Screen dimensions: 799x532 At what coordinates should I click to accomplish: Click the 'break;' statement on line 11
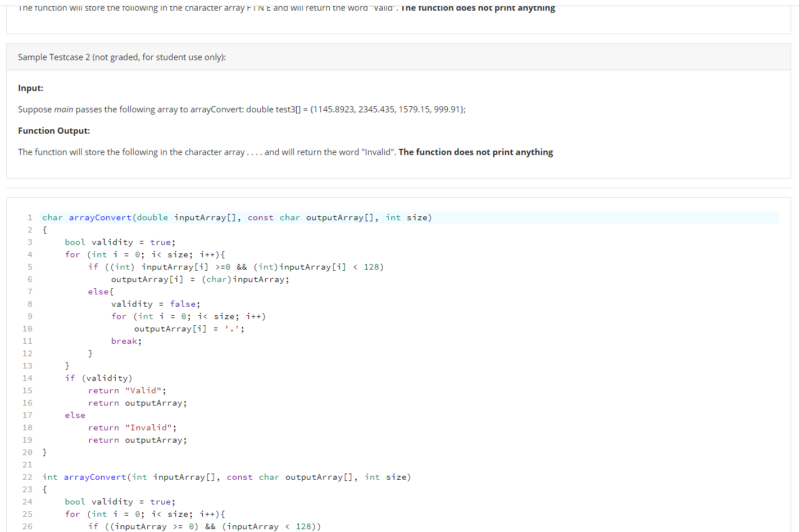[x=126, y=341]
